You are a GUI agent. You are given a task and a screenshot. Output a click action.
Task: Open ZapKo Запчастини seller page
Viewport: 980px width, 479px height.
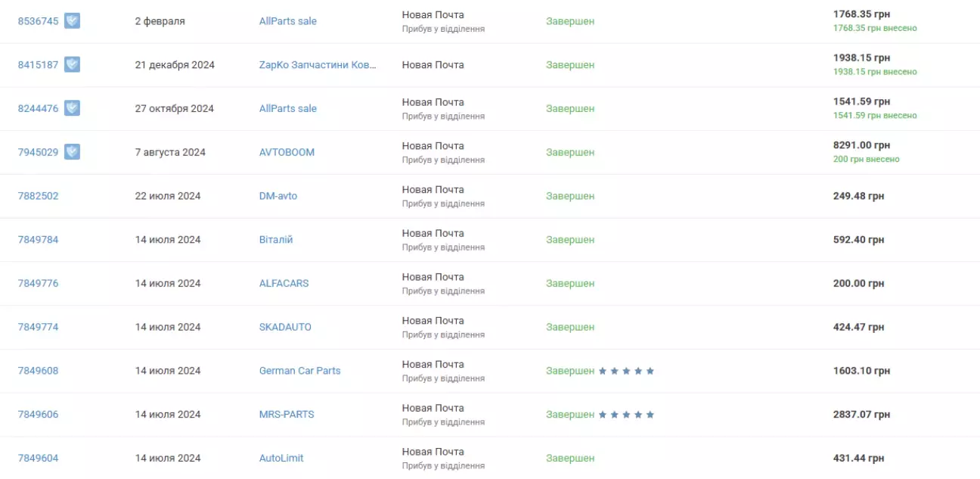(318, 65)
